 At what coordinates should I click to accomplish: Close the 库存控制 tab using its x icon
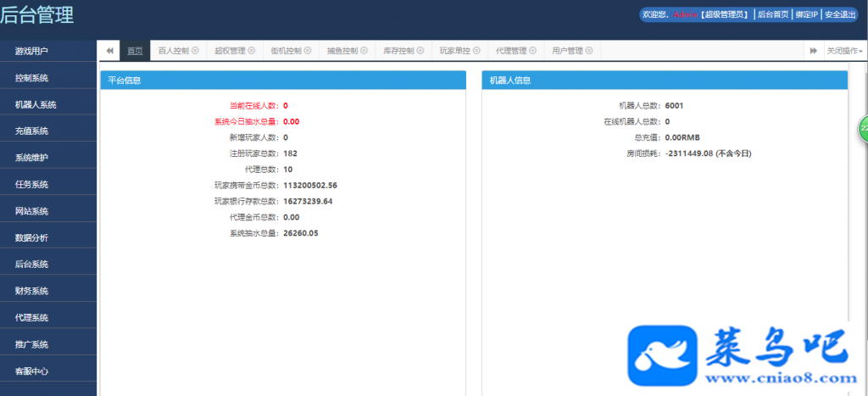click(x=420, y=50)
